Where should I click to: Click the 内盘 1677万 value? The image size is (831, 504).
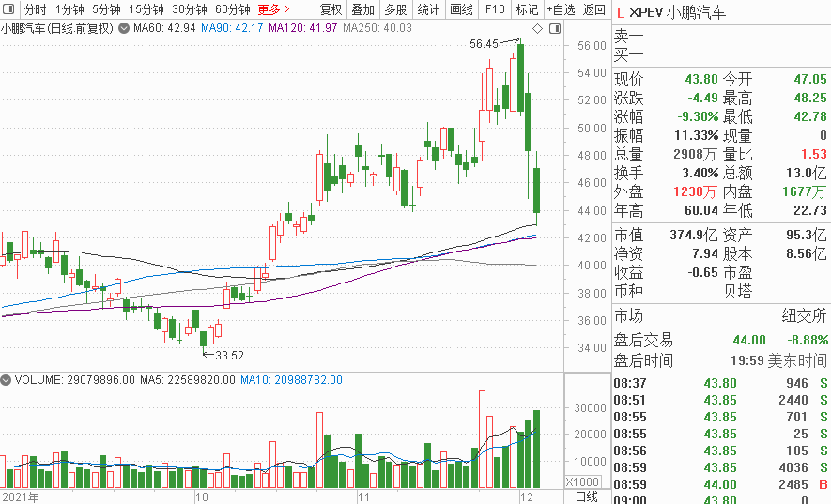pos(805,191)
